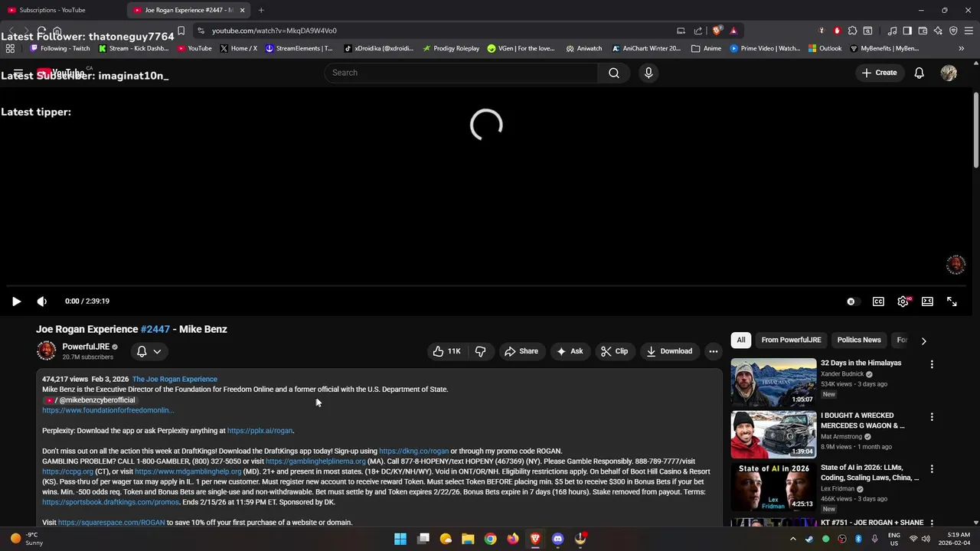Image resolution: width=980 pixels, height=551 pixels.
Task: Toggle closed captions on the player
Action: point(878,302)
